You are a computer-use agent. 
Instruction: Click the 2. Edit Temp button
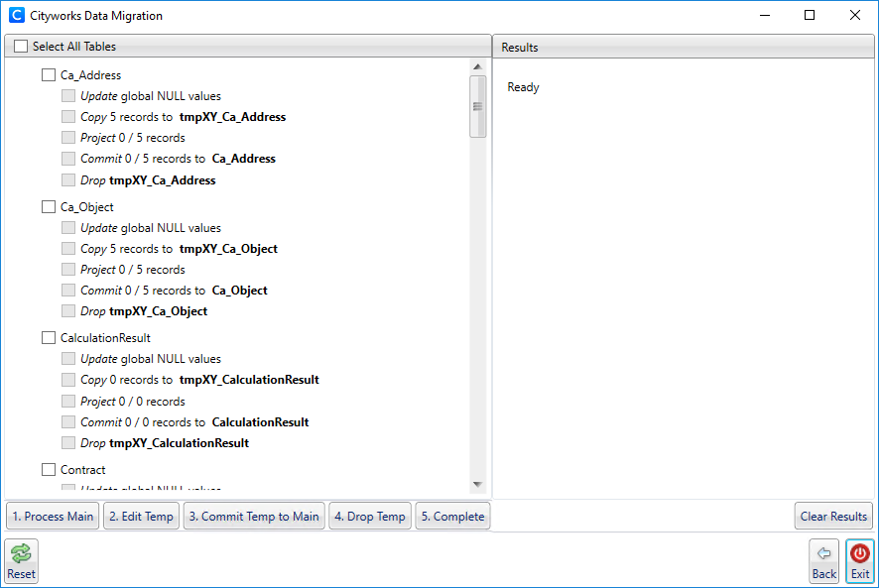(x=141, y=517)
